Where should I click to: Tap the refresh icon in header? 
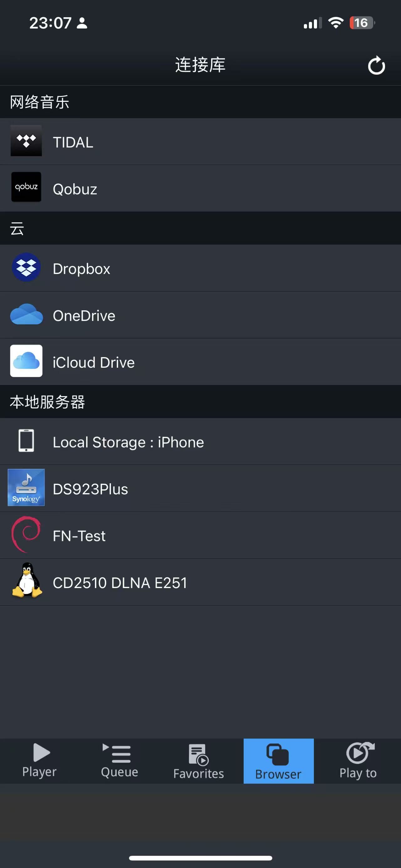[376, 65]
